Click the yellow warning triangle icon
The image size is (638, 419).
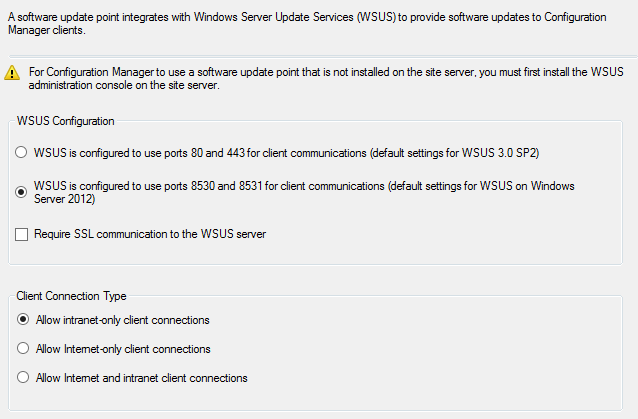point(12,73)
